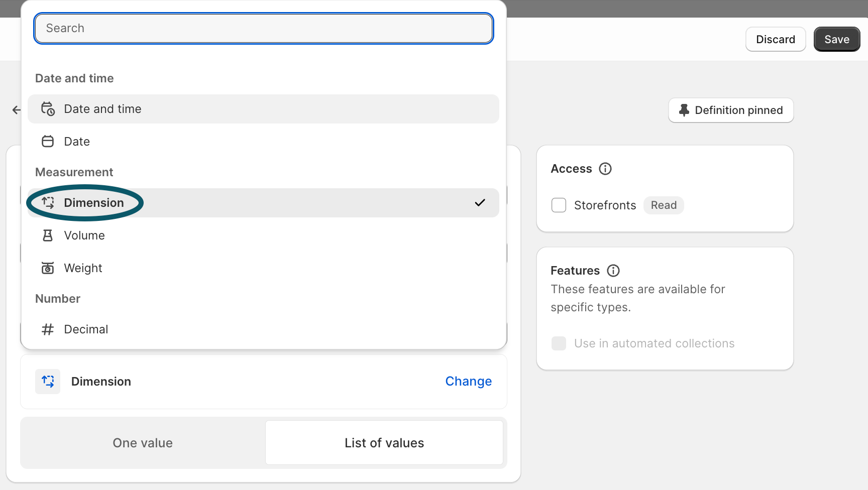Viewport: 868px width, 490px height.
Task: Select the One value option
Action: (143, 443)
